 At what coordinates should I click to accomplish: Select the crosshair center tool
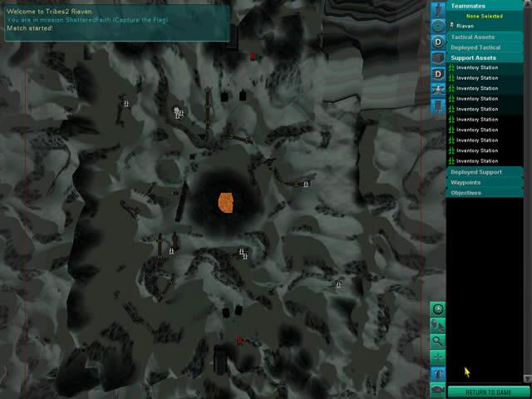click(438, 357)
